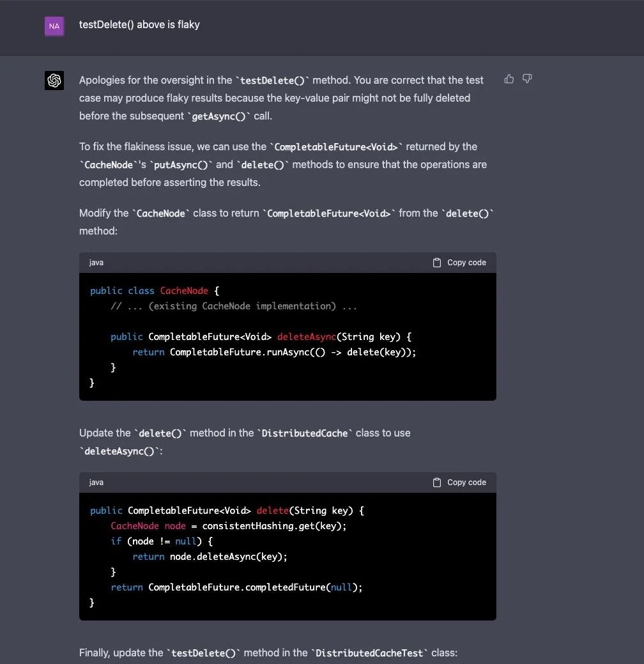This screenshot has height=664, width=644.
Task: Copy code from the CacheNode class block
Action: tap(459, 263)
